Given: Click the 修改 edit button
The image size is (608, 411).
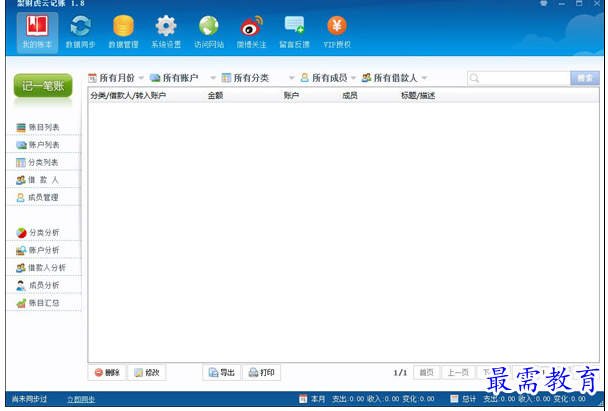Looking at the screenshot, I should 147,373.
